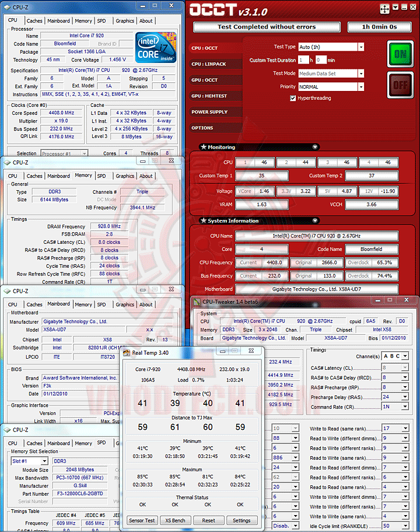Select the POWER SUPPLY tab in OCCT
The image size is (420, 532).
216,112
